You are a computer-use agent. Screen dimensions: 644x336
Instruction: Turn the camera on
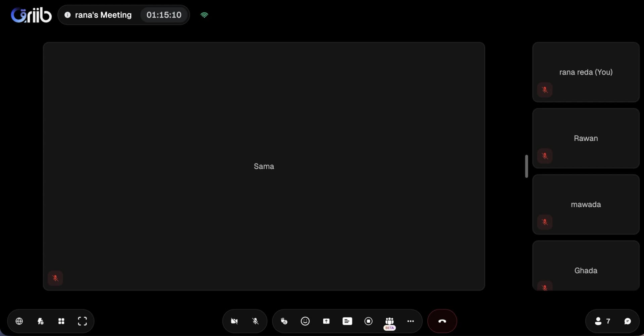[234, 321]
